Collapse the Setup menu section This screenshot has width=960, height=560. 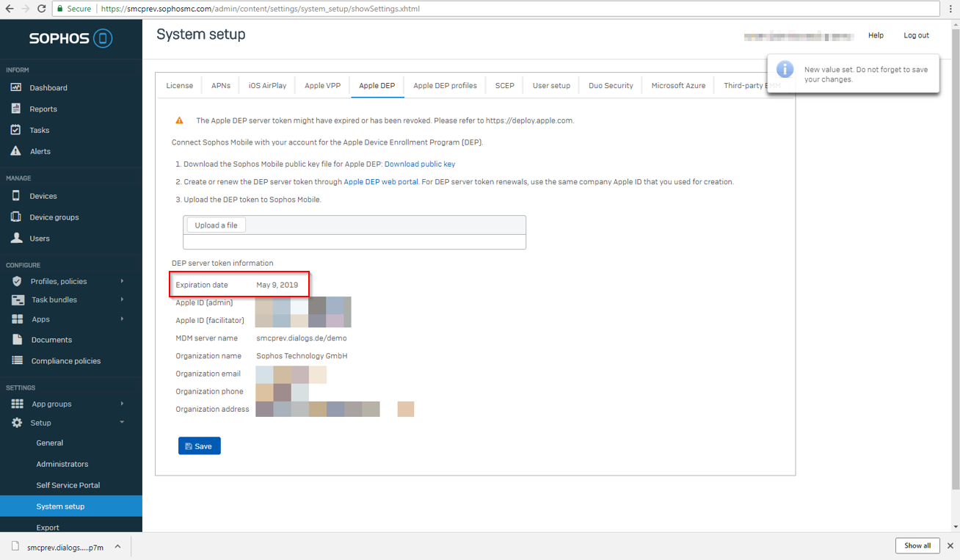coord(122,423)
